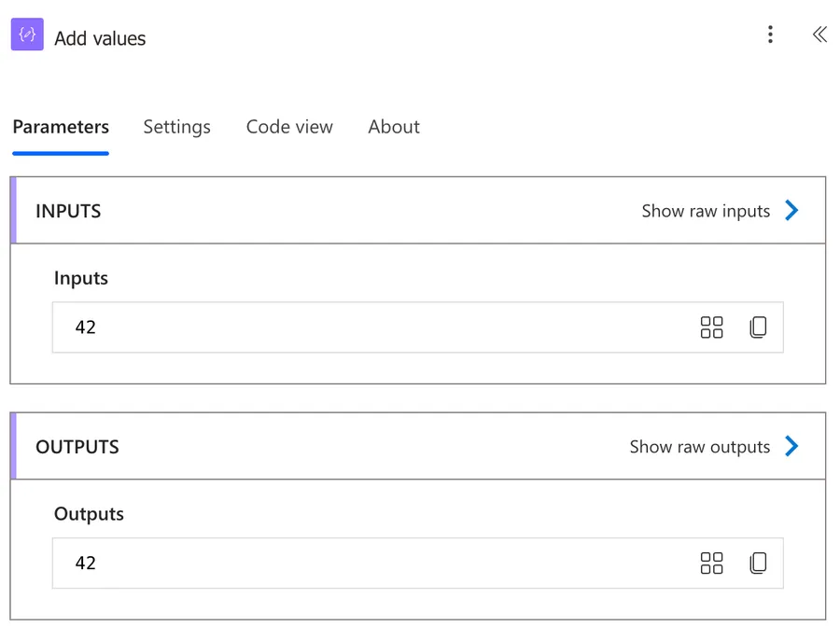
Task: Click the purple Add values compose icon
Action: coord(27,35)
